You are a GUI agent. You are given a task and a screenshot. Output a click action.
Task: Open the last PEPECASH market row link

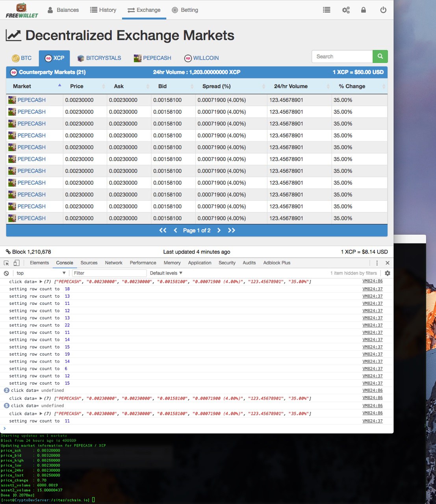pos(32,218)
